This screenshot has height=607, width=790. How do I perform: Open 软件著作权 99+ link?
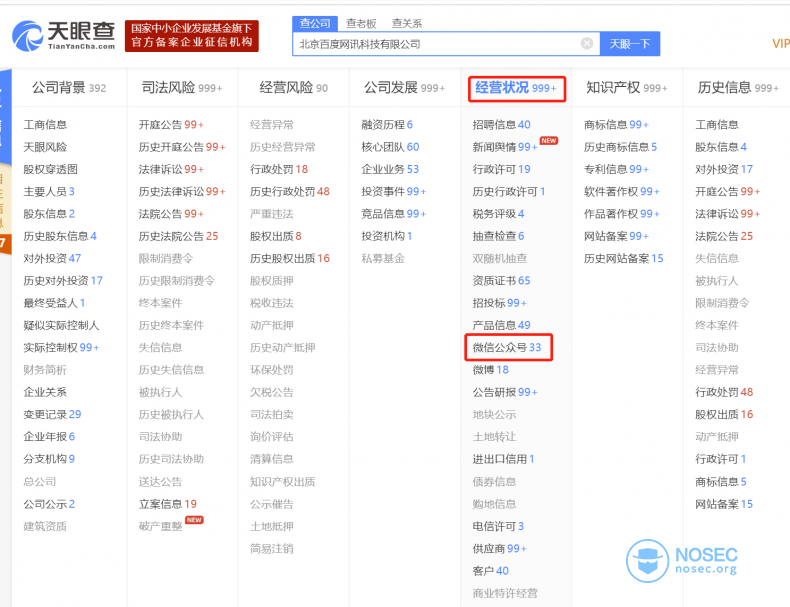tap(622, 191)
